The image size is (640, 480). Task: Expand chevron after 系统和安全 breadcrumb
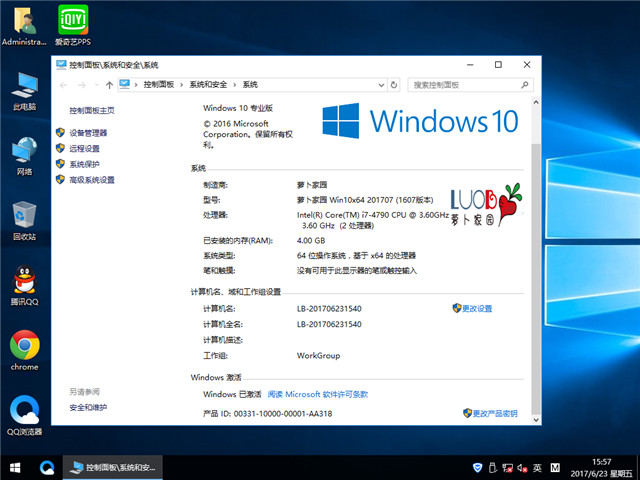pyautogui.click(x=235, y=85)
